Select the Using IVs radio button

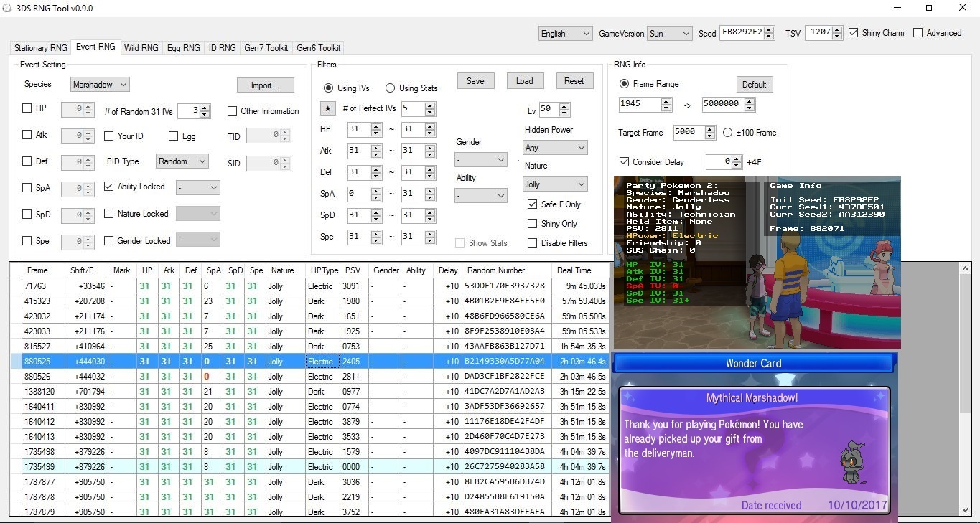pos(329,88)
